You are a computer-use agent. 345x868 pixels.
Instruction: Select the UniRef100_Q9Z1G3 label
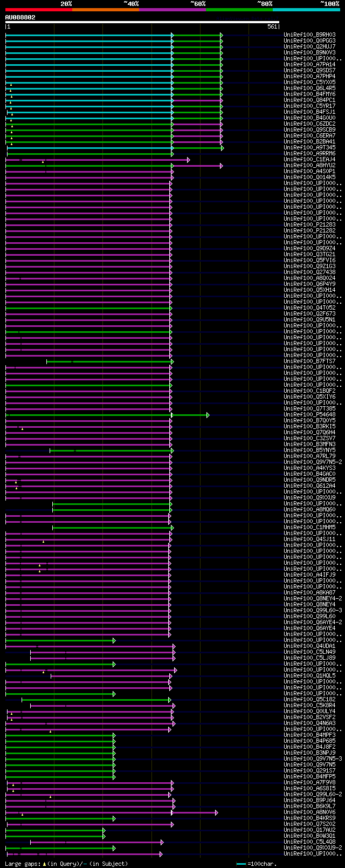pos(310,266)
